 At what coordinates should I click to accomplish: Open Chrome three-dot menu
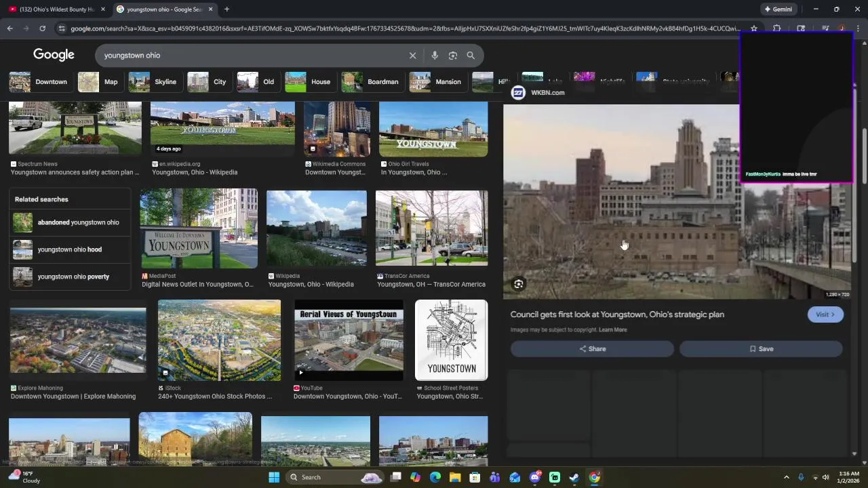coord(859,28)
